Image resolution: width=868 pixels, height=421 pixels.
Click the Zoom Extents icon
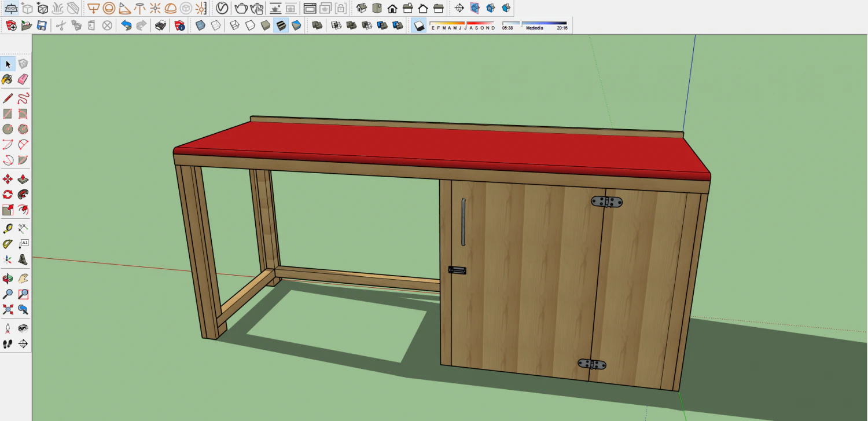8,309
